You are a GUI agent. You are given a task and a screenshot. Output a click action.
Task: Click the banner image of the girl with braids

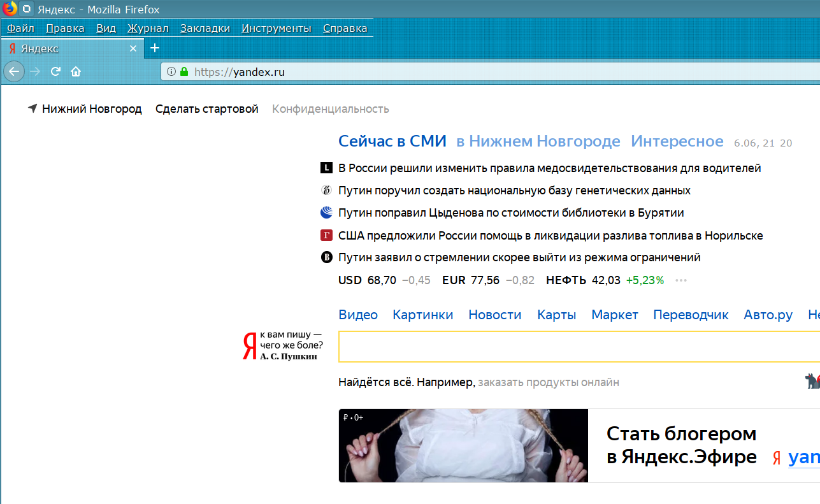tap(463, 445)
